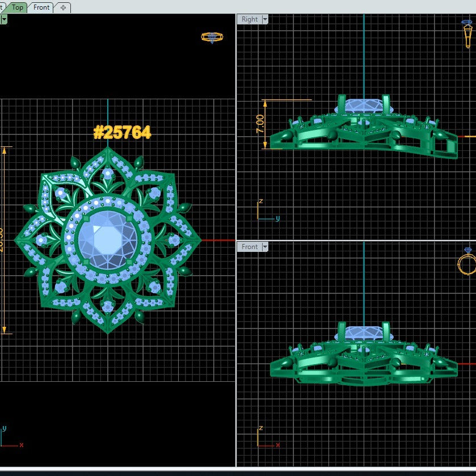Click the add new viewport tab plus icon
Screen dimensions: 476x476
[63, 7]
